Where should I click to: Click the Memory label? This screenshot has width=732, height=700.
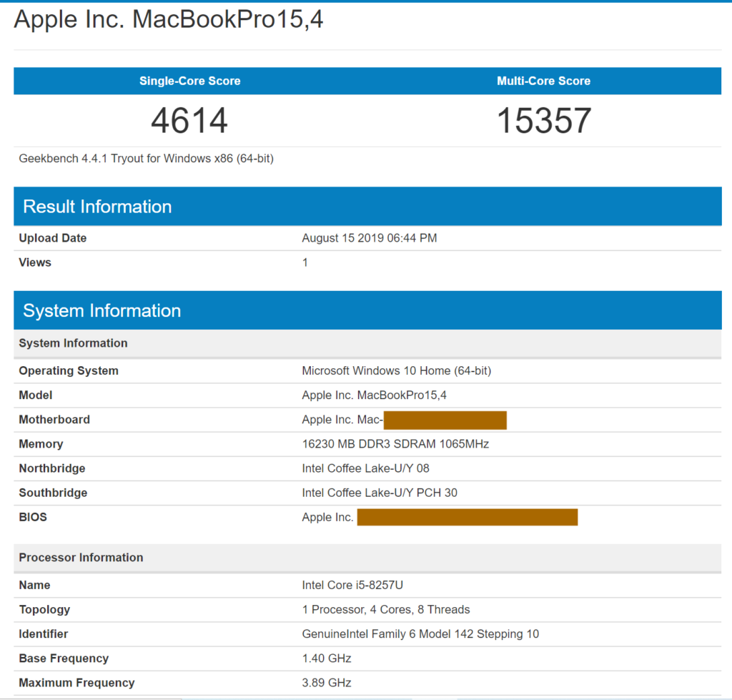(x=41, y=444)
